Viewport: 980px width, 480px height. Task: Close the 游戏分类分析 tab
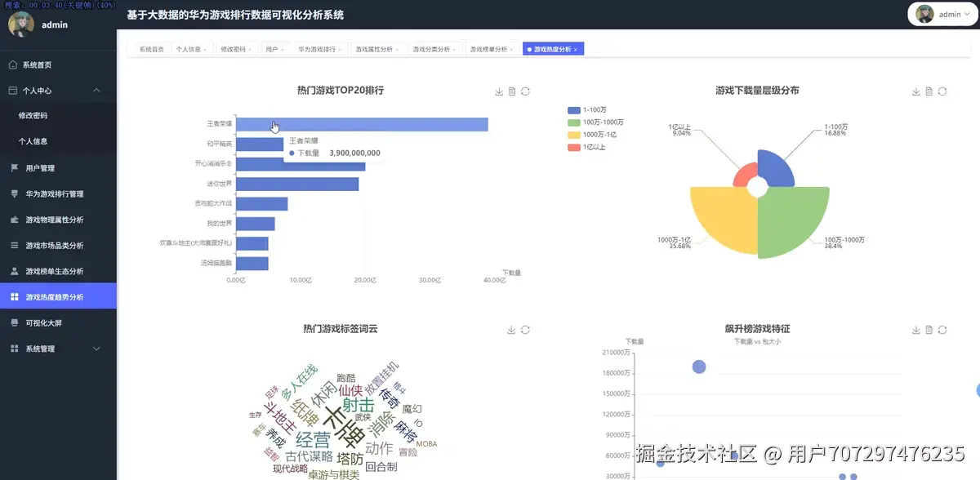tap(455, 50)
